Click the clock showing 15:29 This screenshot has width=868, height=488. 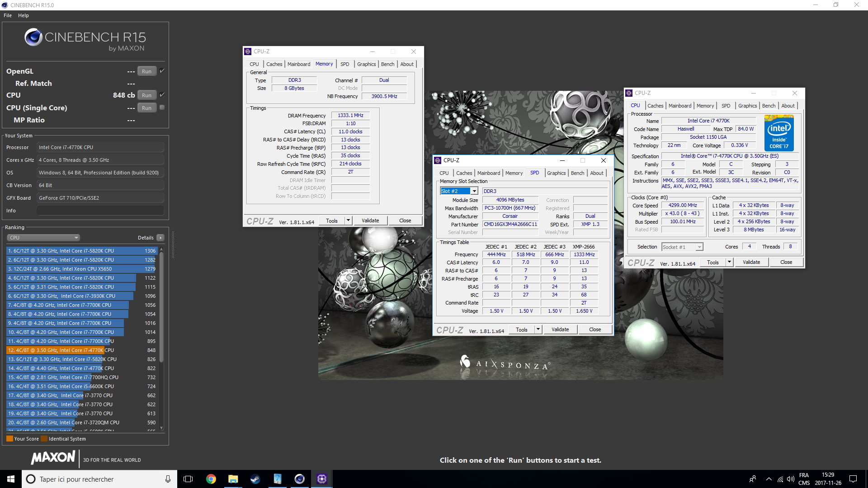tap(828, 475)
